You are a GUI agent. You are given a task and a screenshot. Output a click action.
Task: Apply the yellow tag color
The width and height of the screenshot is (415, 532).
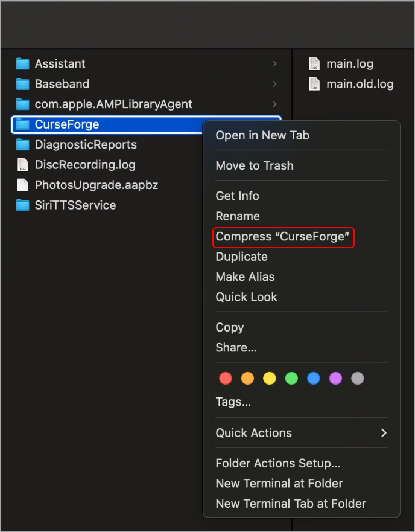click(x=270, y=378)
